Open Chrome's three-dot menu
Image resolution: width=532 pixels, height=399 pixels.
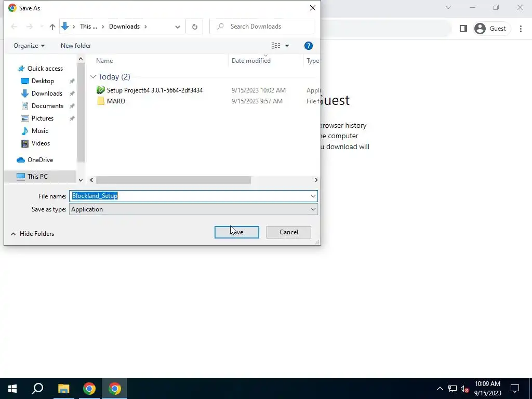[x=521, y=29]
